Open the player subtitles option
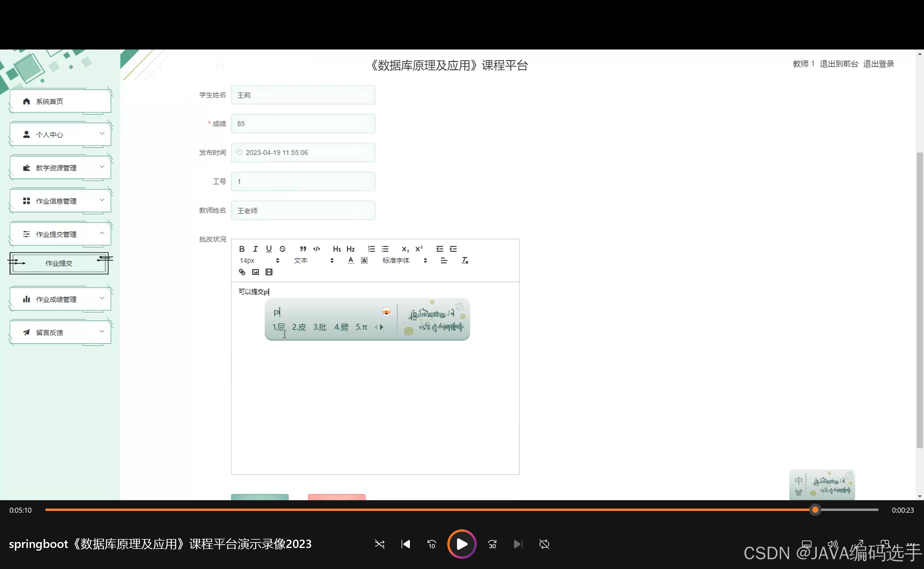Screen dimensions: 924x569 [x=806, y=544]
